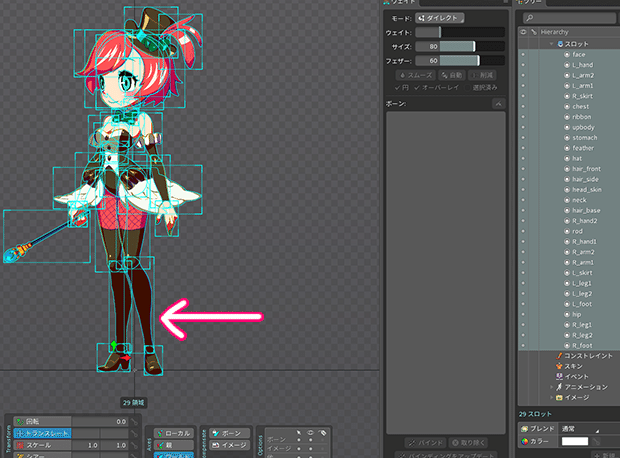Select the スケール (Scale) transform tool

point(42,445)
